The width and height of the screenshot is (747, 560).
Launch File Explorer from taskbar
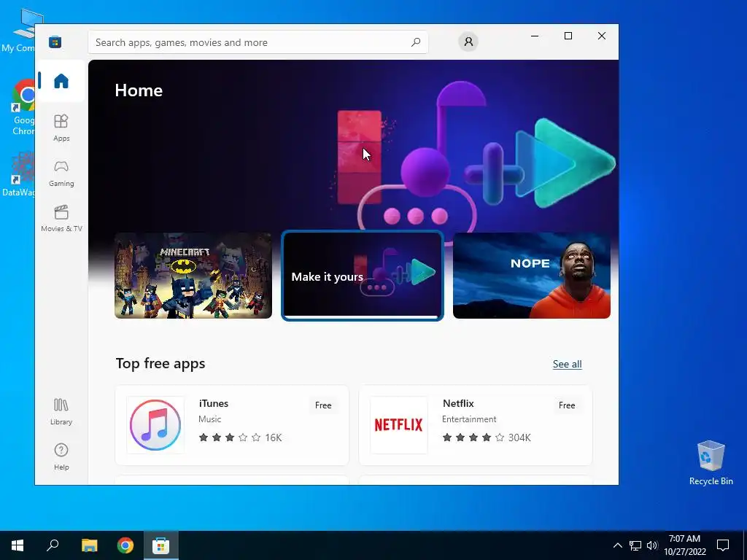tap(89, 545)
